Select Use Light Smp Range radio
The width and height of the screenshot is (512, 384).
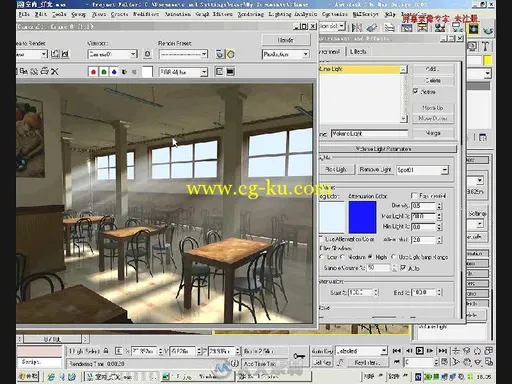pyautogui.click(x=393, y=257)
